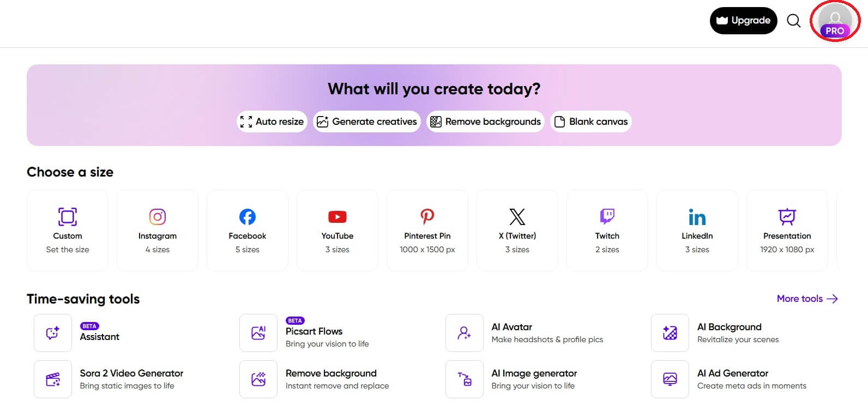868x413 pixels.
Task: Click the search magnifier icon
Action: [794, 21]
